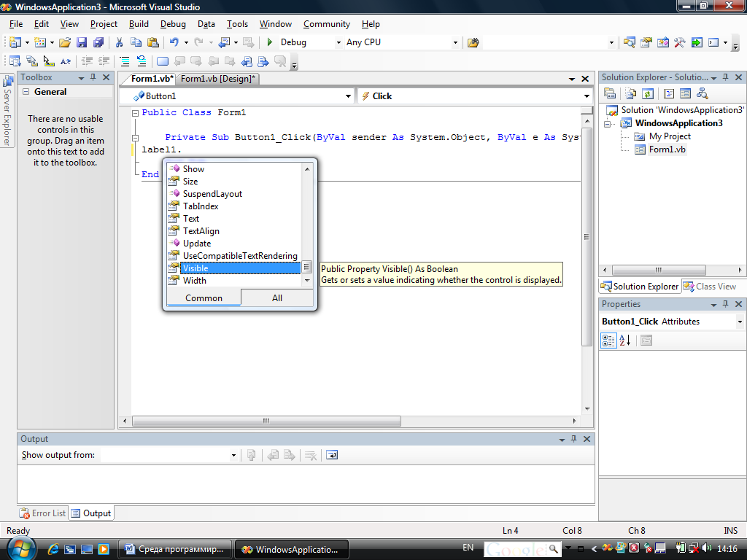
Task: Toggle auto-hide pin on Output panel
Action: coord(573,439)
